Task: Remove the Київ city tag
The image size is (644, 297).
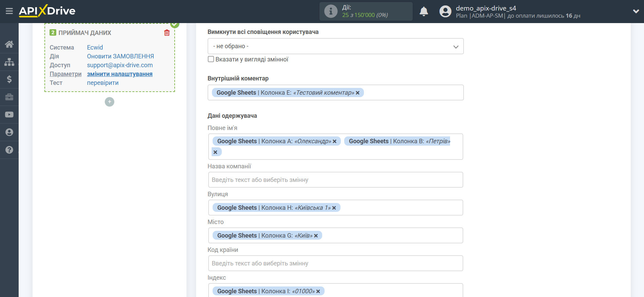Action: (x=316, y=236)
